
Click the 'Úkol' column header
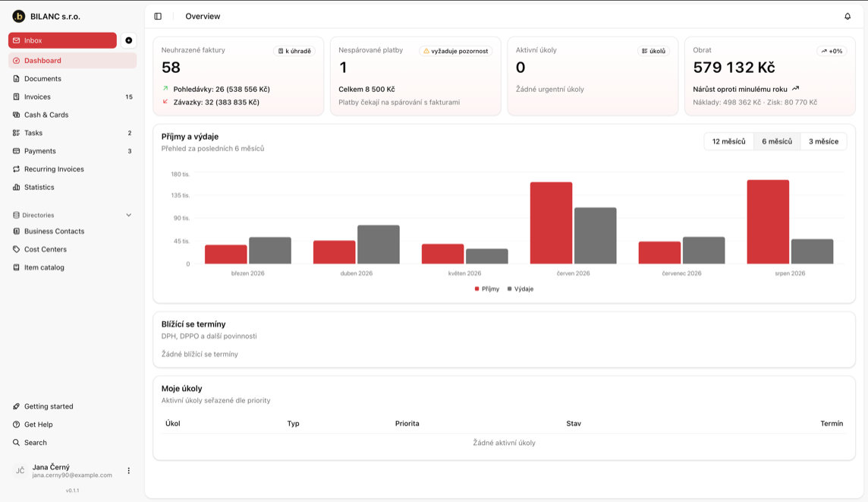pos(173,423)
